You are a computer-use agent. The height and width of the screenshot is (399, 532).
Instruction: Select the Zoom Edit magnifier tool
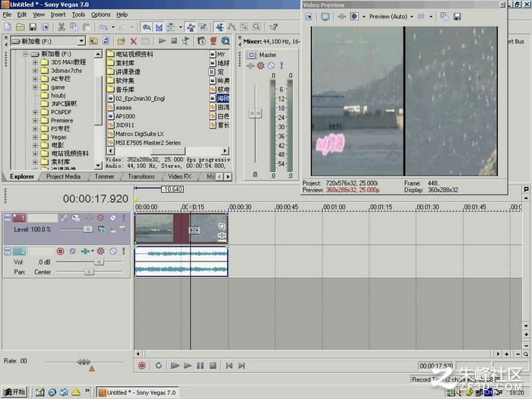[257, 27]
